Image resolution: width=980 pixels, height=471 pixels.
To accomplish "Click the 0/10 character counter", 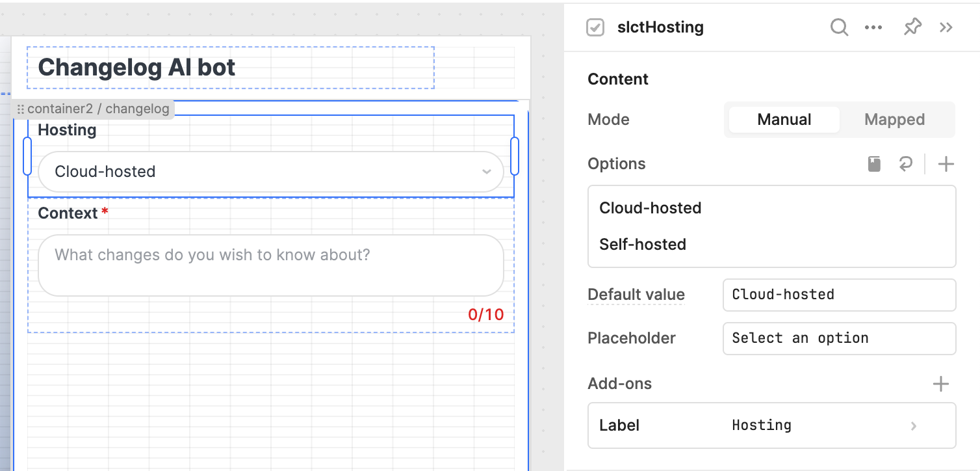I will [486, 315].
